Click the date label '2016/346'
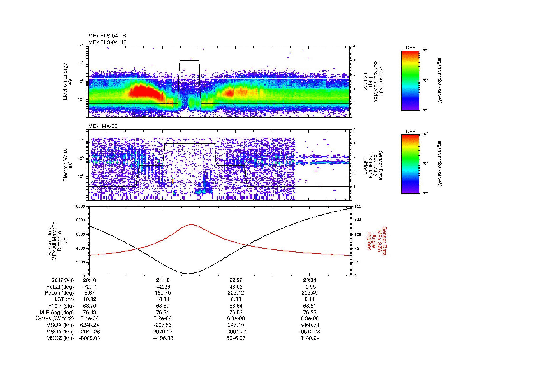 coord(63,280)
